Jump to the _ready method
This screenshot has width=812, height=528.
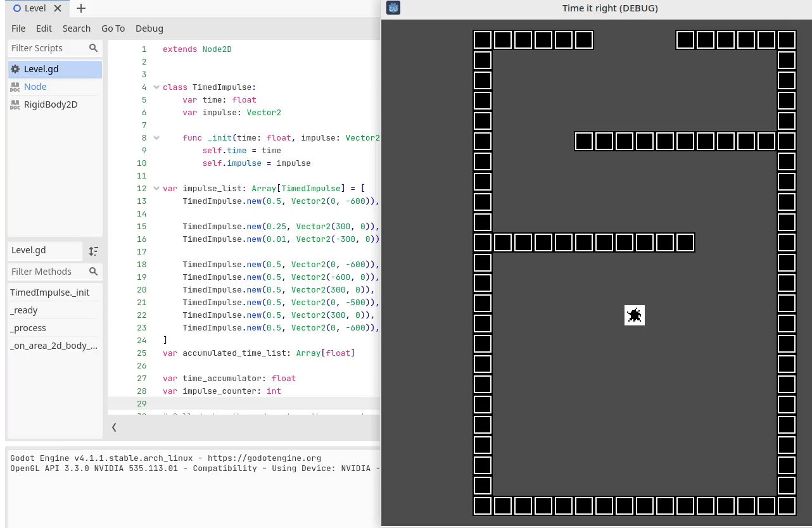pyautogui.click(x=54, y=310)
